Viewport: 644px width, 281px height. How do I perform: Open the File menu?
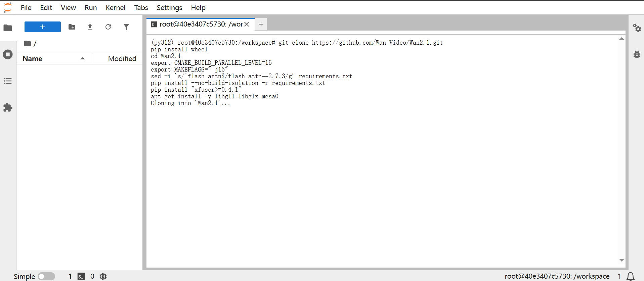click(x=26, y=7)
